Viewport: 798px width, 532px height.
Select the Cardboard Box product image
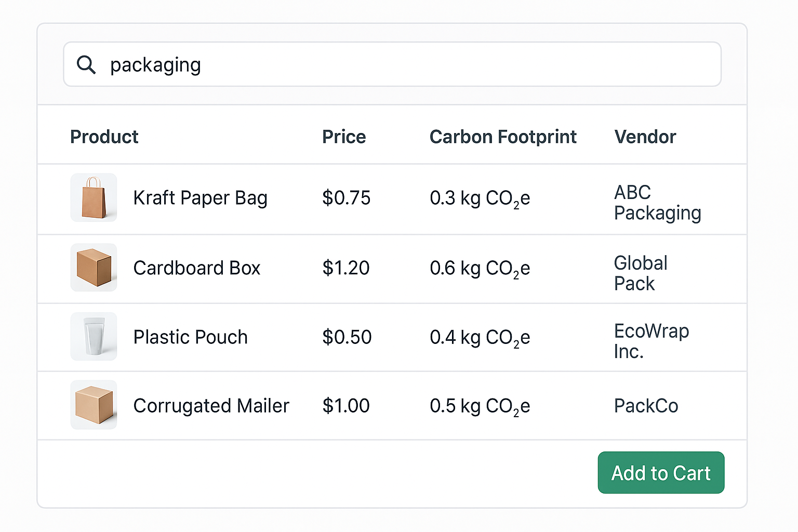[94, 268]
